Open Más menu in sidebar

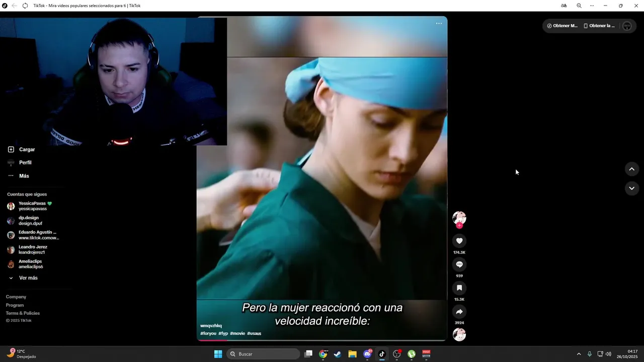click(19, 176)
